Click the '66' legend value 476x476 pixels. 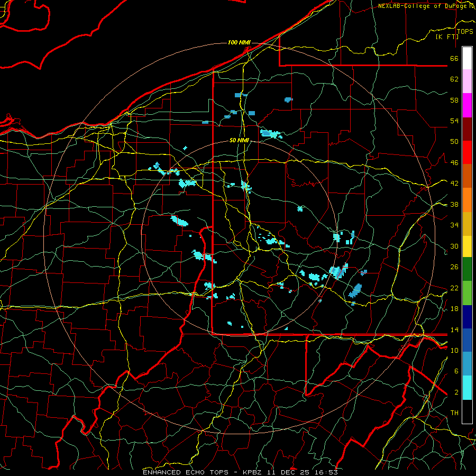pyautogui.click(x=454, y=58)
